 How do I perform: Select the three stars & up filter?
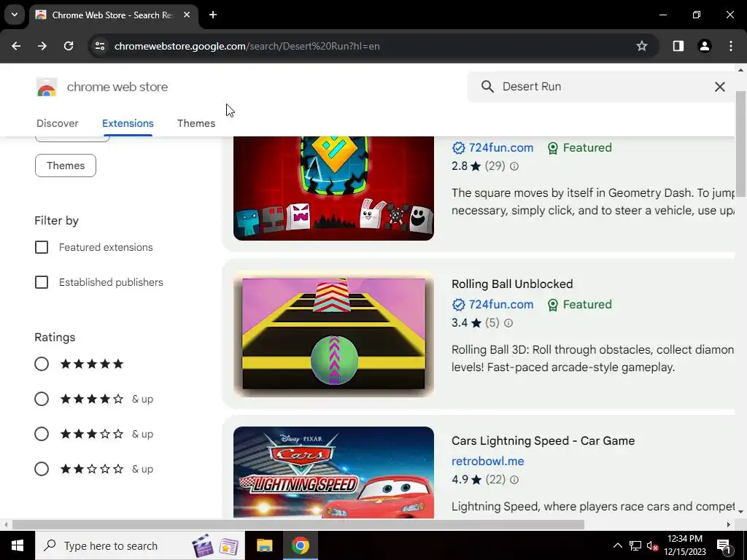[x=42, y=435]
